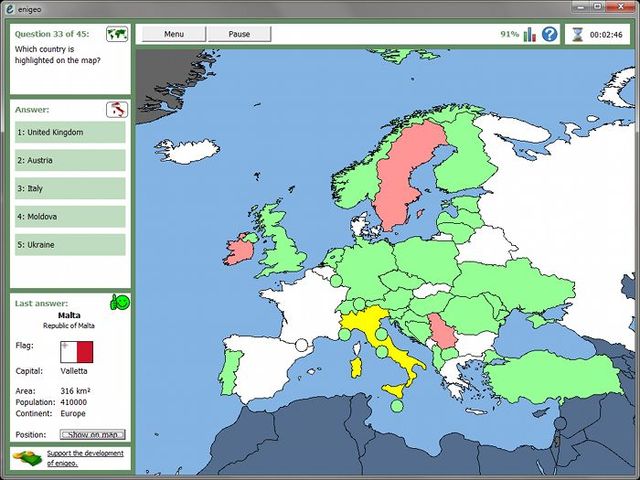Pick answer 3: Italy

70,189
